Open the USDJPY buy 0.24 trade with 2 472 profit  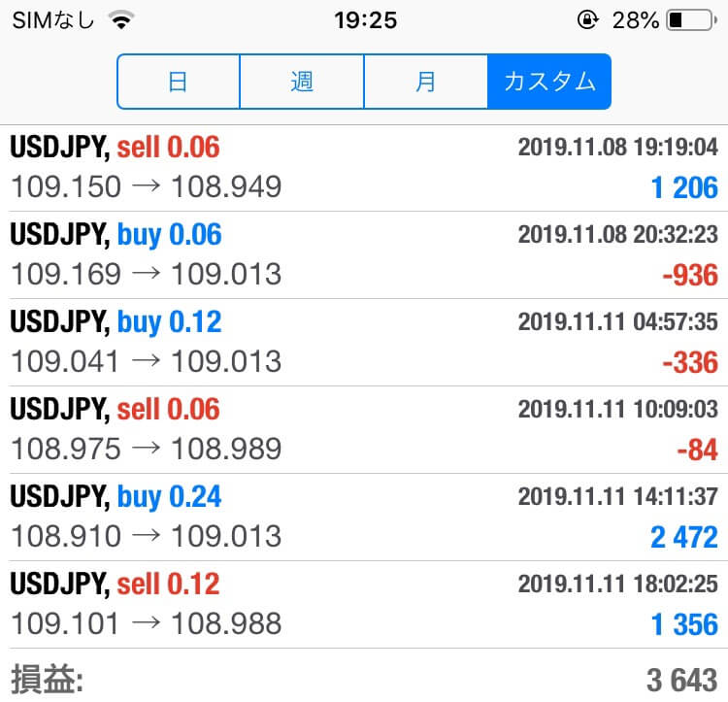click(x=364, y=517)
